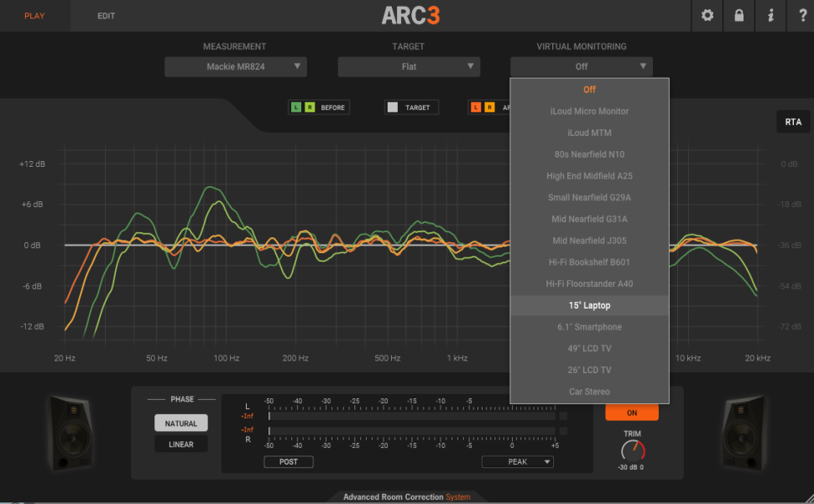Pick Mid Nearfield J305
The width and height of the screenshot is (814, 504).
pos(589,241)
